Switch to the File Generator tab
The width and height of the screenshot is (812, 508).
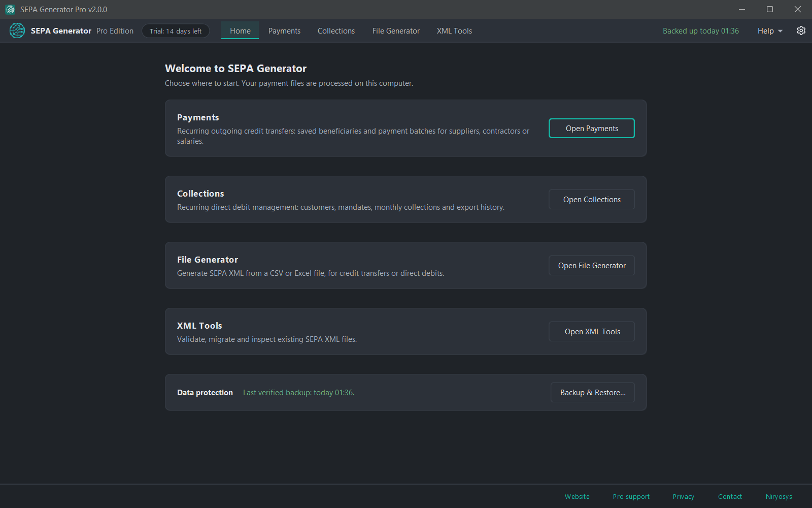396,31
